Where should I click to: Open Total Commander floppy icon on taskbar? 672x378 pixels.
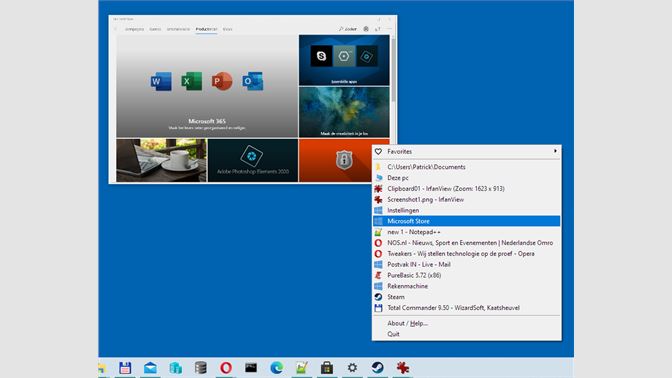[125, 368]
